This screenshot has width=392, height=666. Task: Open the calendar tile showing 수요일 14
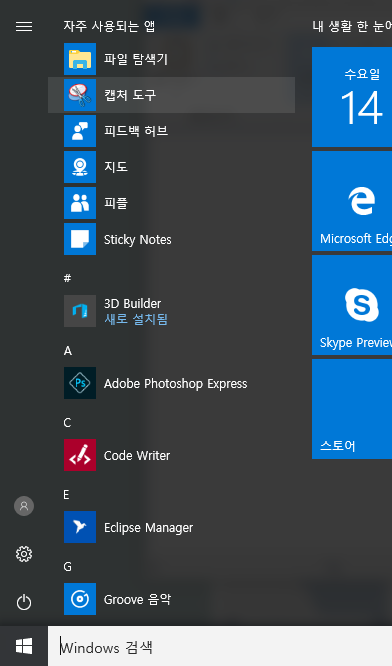[352, 97]
